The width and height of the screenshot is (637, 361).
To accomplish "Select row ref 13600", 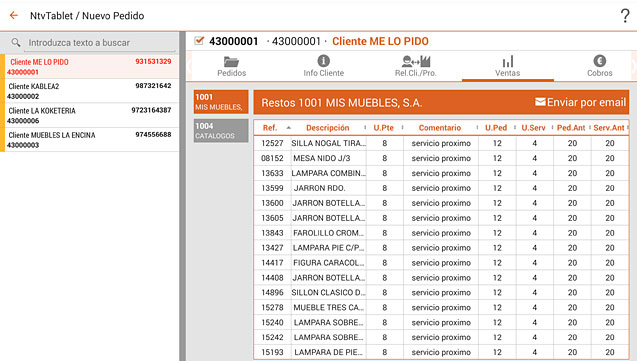I will click(441, 203).
